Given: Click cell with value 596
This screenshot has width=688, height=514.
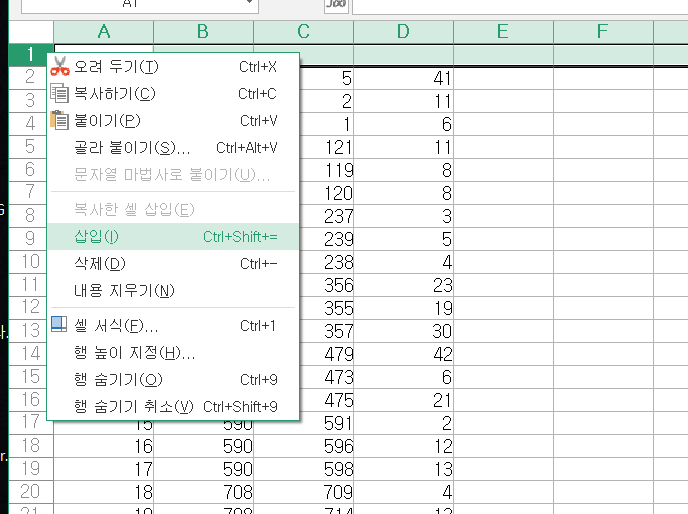Looking at the screenshot, I should coord(303,446).
